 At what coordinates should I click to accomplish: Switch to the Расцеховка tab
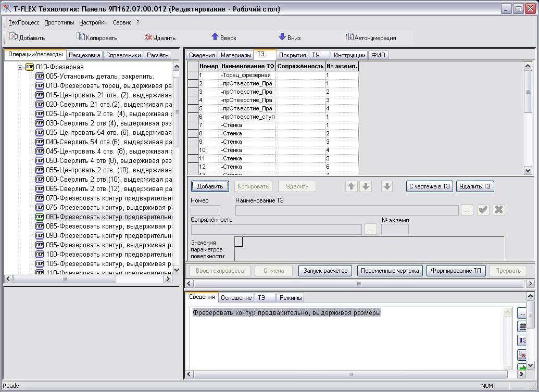click(x=84, y=55)
